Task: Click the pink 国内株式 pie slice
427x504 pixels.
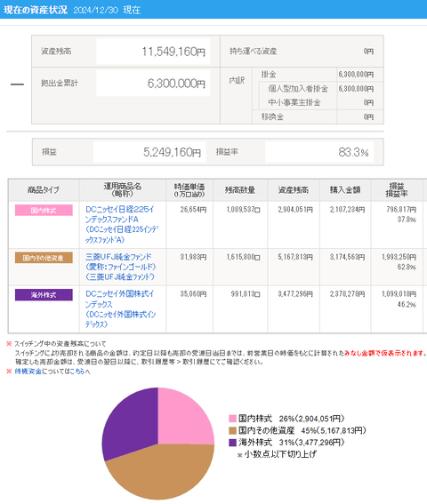Action: (181, 420)
